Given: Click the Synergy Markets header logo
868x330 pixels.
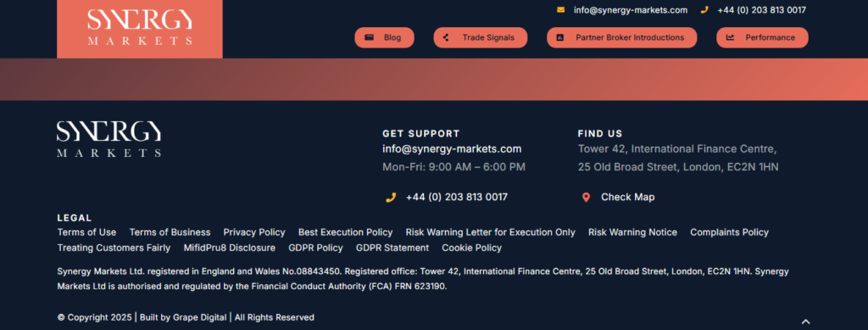Looking at the screenshot, I should pos(140,28).
